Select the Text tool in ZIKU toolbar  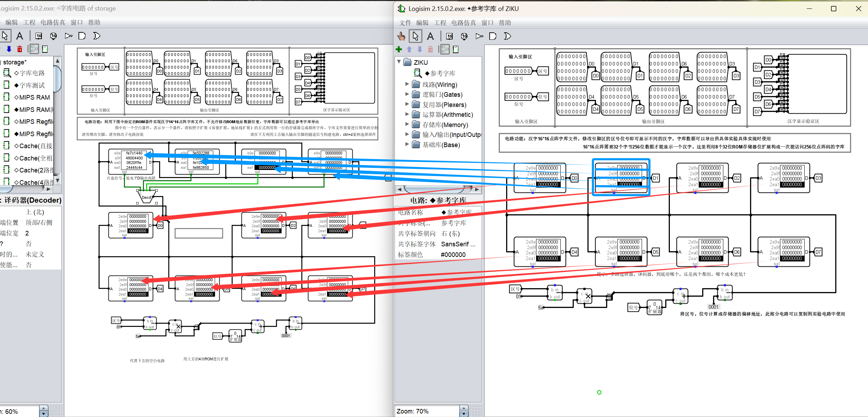click(x=430, y=36)
